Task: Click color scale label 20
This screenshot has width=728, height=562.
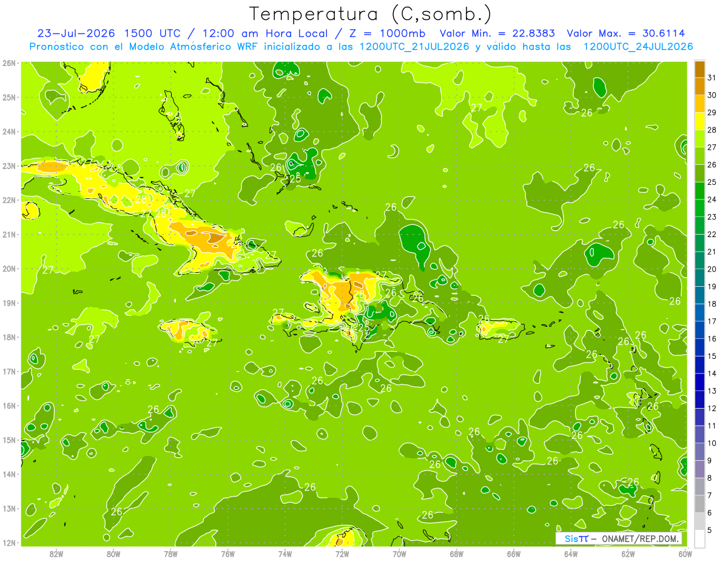Action: point(712,269)
